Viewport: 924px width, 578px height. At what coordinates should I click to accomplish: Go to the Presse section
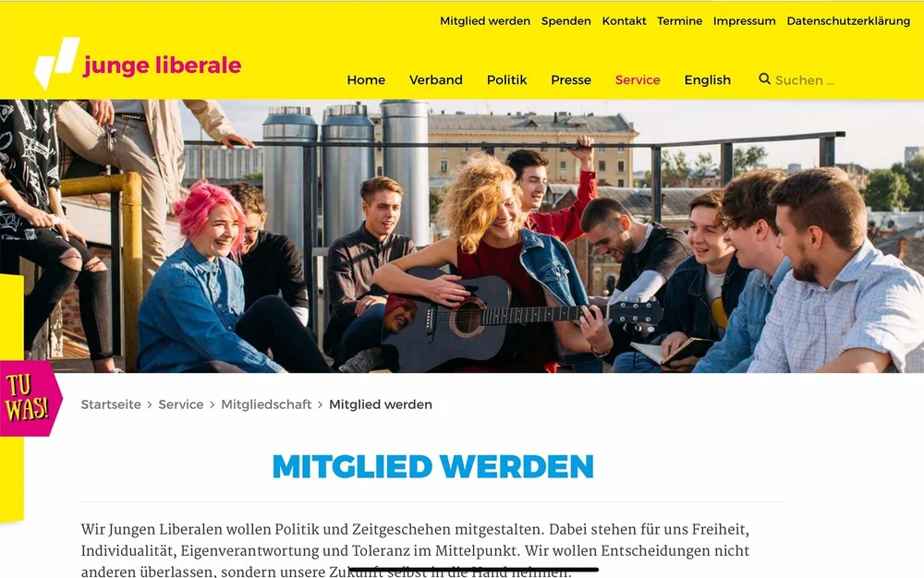click(x=571, y=80)
